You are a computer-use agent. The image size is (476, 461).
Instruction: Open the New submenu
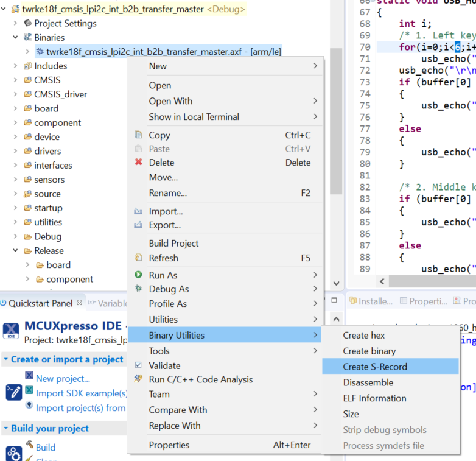pos(225,66)
